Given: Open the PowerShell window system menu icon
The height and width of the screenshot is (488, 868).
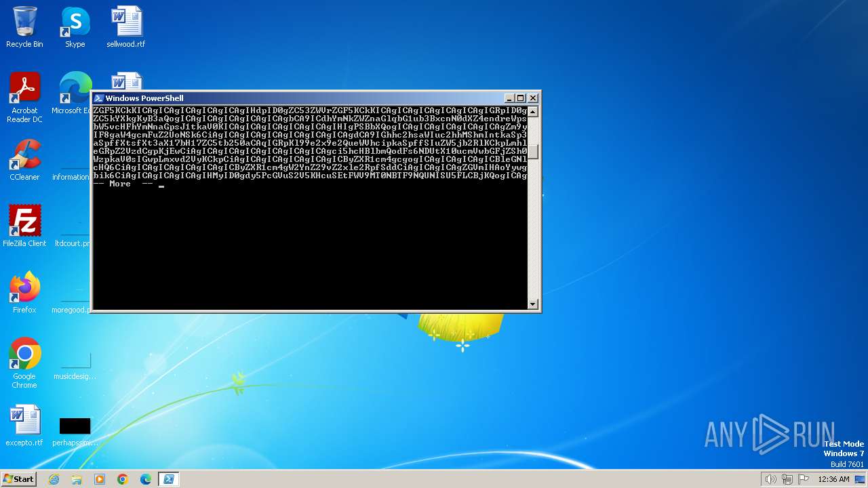Looking at the screenshot, I should [99, 98].
